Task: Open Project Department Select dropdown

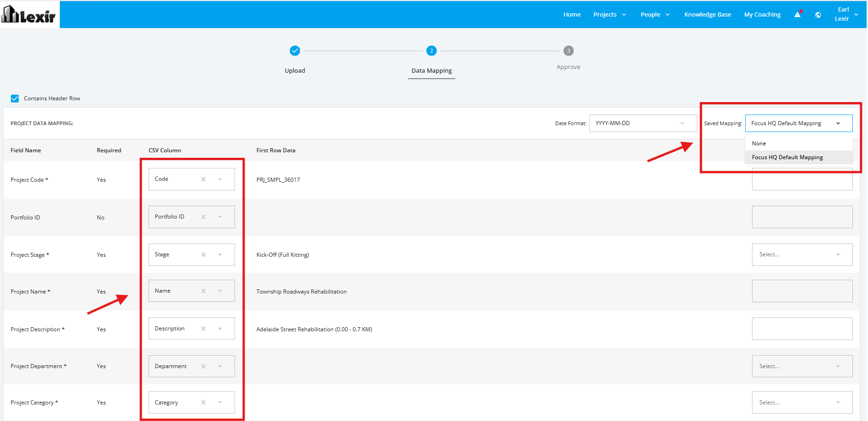Action: (x=802, y=366)
